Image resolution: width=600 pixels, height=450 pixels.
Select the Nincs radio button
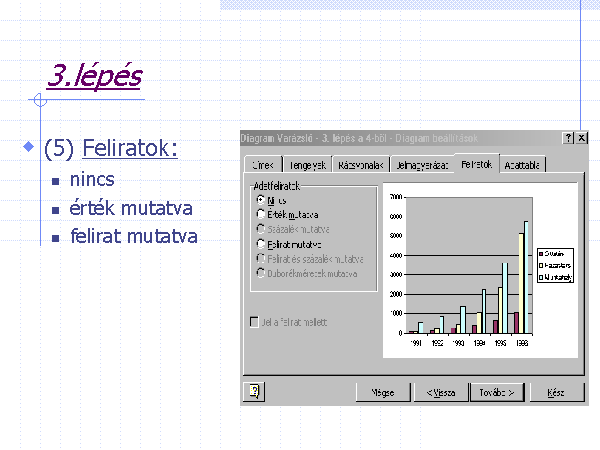[x=262, y=200]
